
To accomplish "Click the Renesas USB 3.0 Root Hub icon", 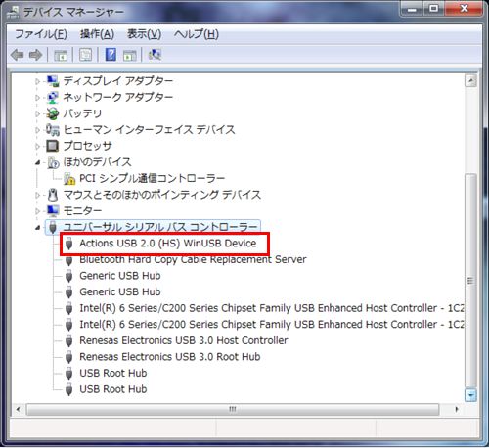I will (x=68, y=357).
